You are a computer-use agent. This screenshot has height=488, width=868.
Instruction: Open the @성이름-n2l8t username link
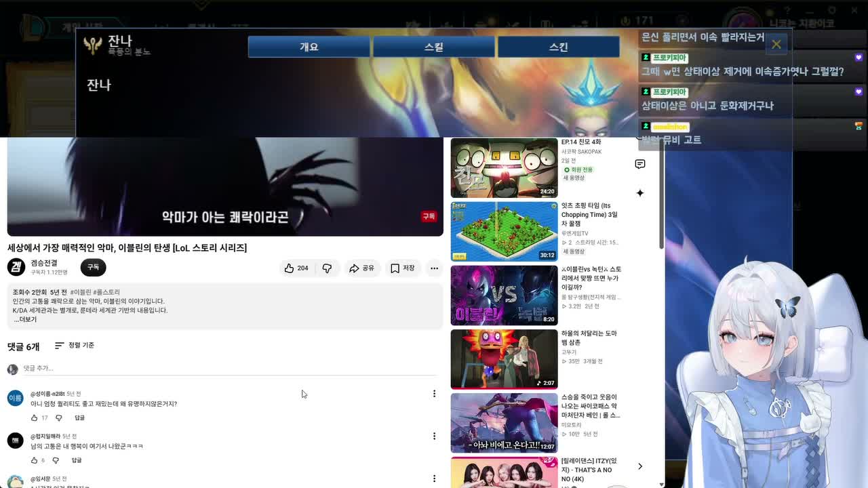[47, 394]
